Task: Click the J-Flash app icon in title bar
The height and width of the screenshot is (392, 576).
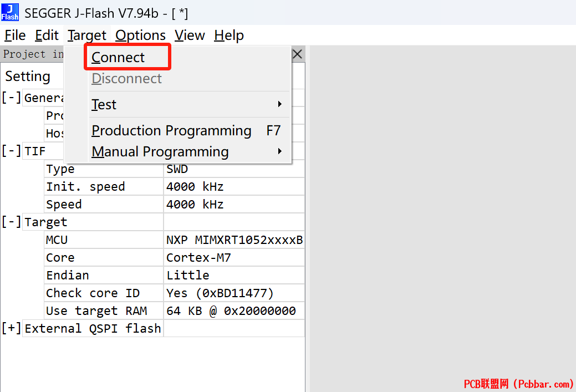Action: pos(10,12)
